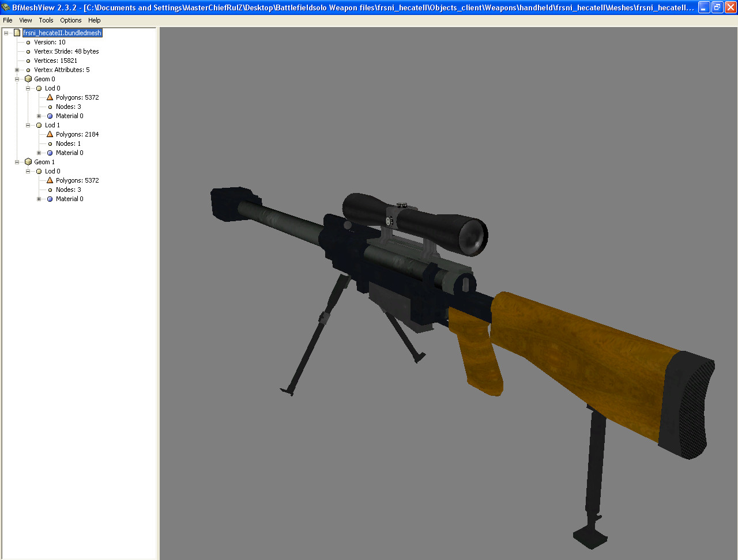The height and width of the screenshot is (560, 738).
Task: Select the Version: 10 tree item
Action: coord(51,42)
